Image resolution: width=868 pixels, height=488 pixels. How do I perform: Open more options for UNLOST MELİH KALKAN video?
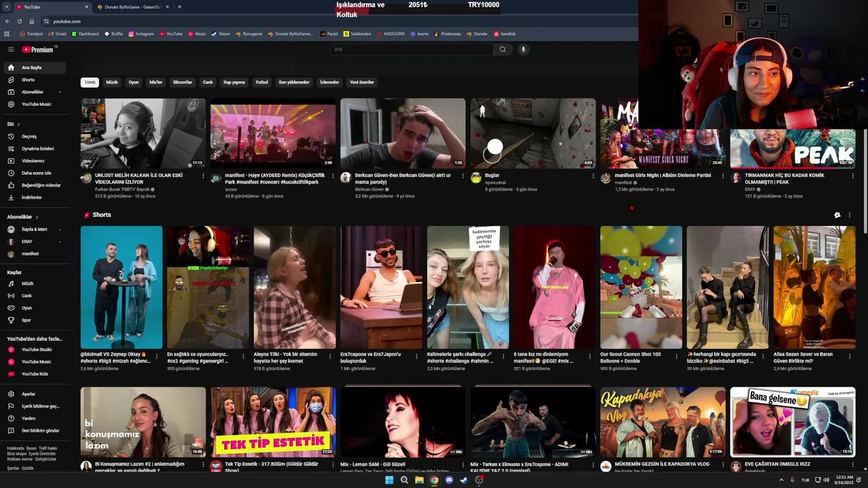[x=203, y=176]
